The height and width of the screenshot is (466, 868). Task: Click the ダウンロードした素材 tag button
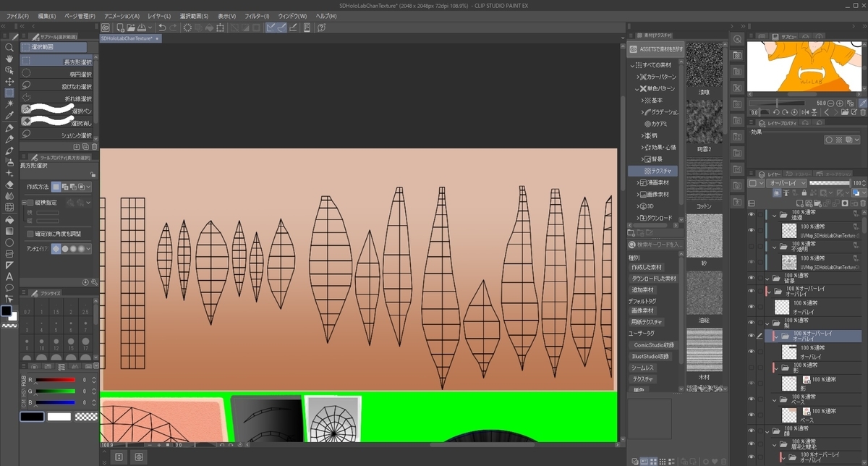coord(654,278)
